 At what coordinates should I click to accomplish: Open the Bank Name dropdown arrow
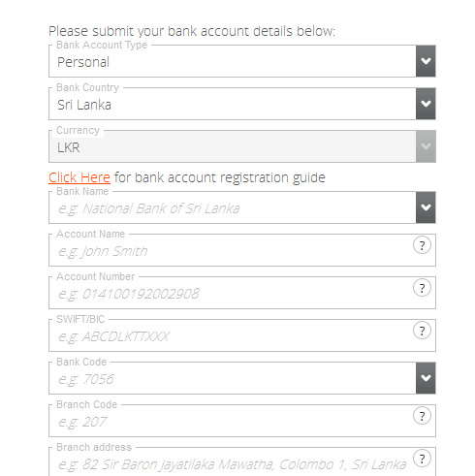tap(426, 207)
